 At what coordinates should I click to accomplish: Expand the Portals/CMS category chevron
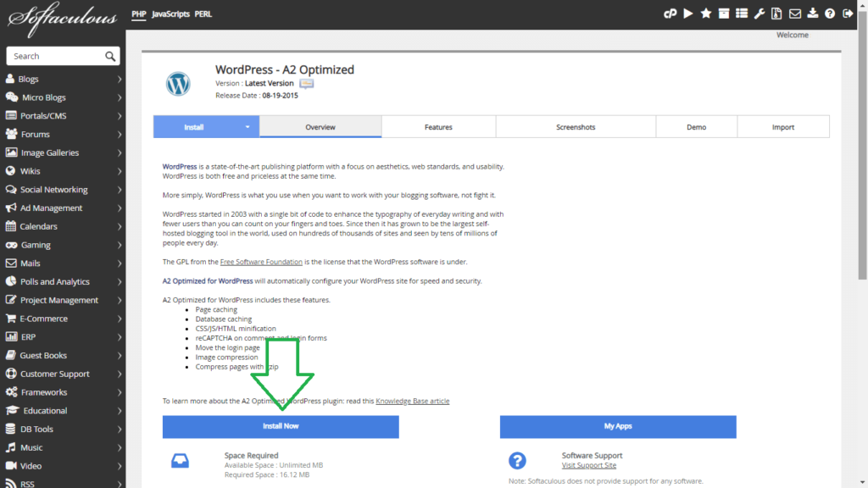coord(119,115)
